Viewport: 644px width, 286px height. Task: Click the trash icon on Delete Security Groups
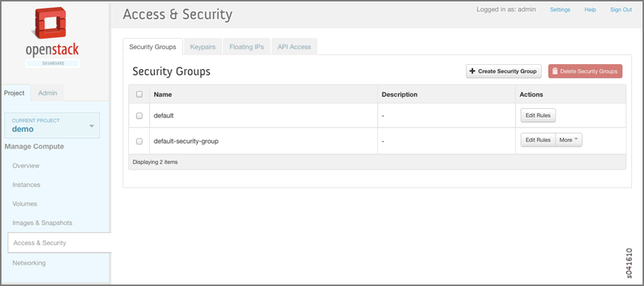tap(555, 71)
